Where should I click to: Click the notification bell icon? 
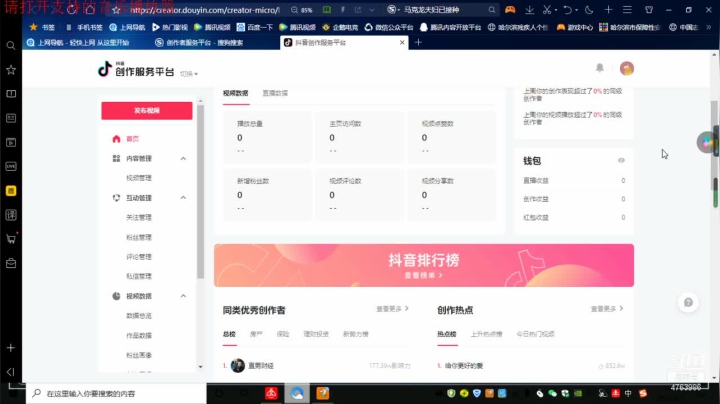click(600, 68)
